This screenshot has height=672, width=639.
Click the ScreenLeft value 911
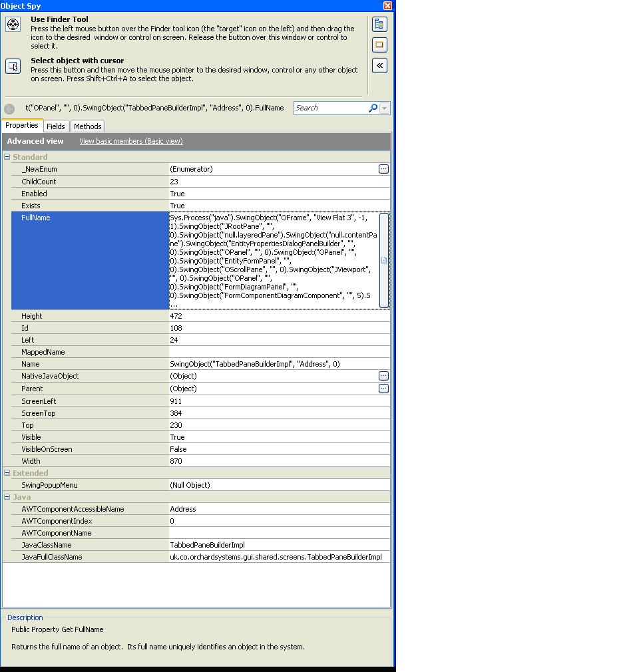tap(176, 401)
